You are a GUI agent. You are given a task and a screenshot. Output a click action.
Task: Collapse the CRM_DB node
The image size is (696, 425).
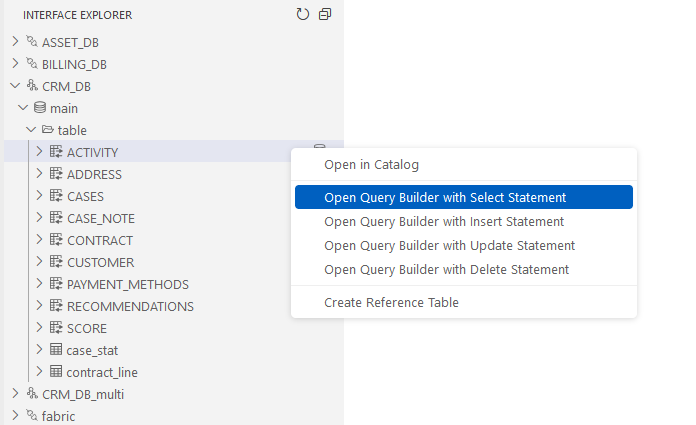15,86
